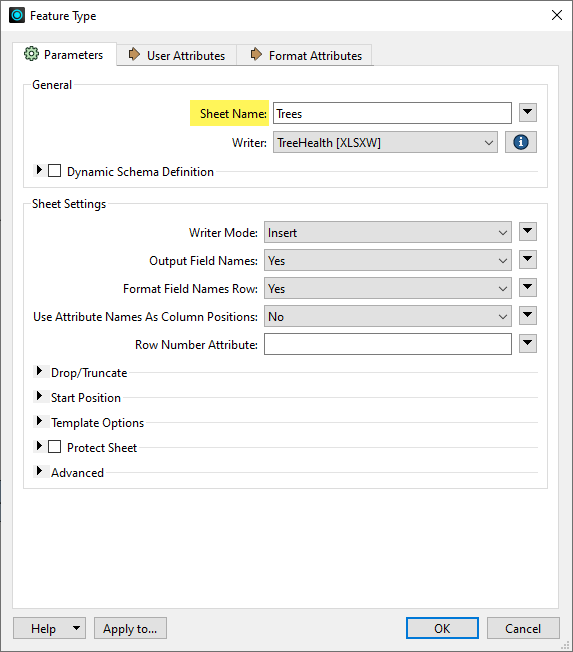
Task: Click the Help button's dropdown arrow
Action: point(77,628)
